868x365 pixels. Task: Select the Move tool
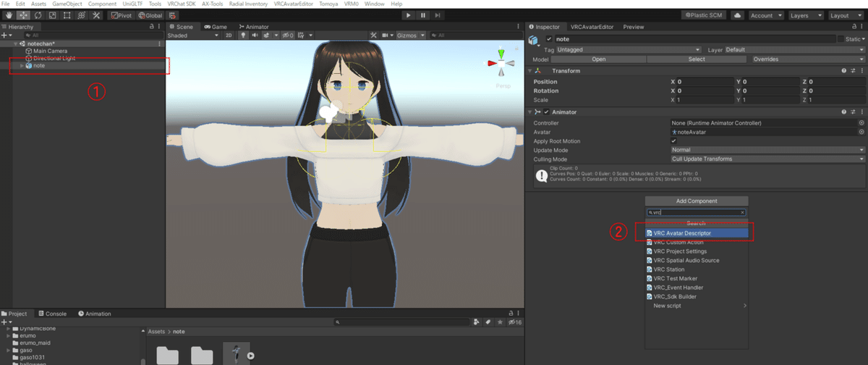tap(22, 15)
